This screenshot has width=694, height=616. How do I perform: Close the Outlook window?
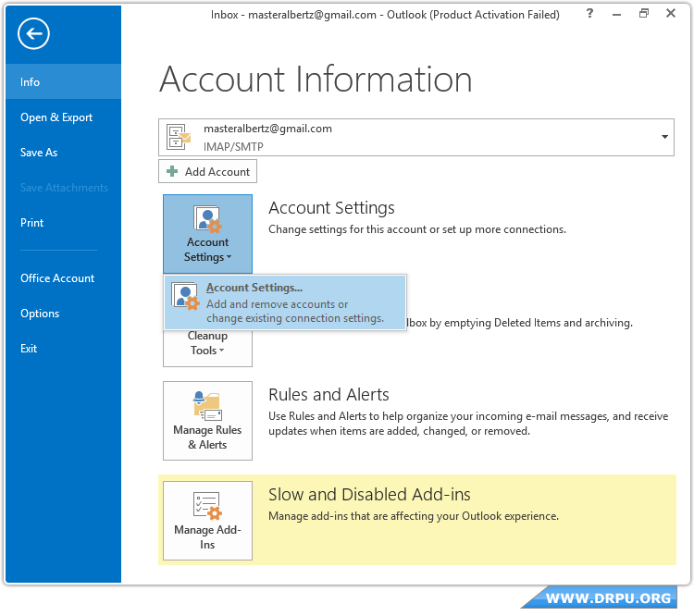coord(671,13)
